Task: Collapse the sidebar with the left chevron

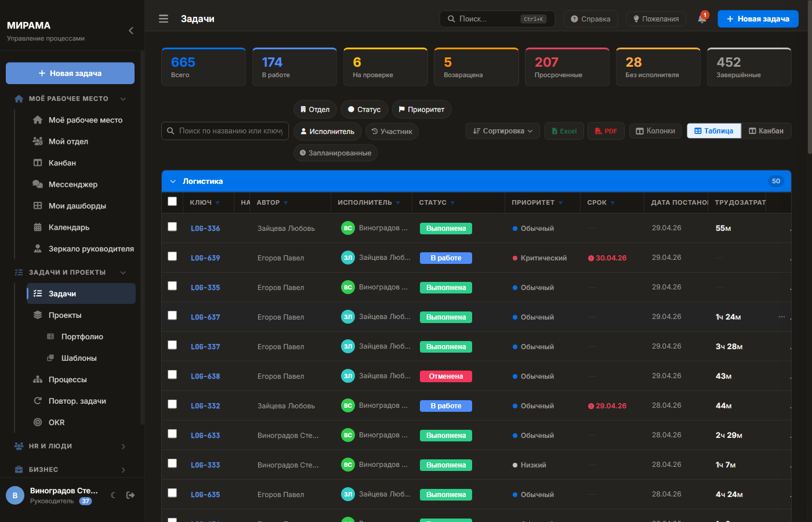Action: pyautogui.click(x=131, y=31)
